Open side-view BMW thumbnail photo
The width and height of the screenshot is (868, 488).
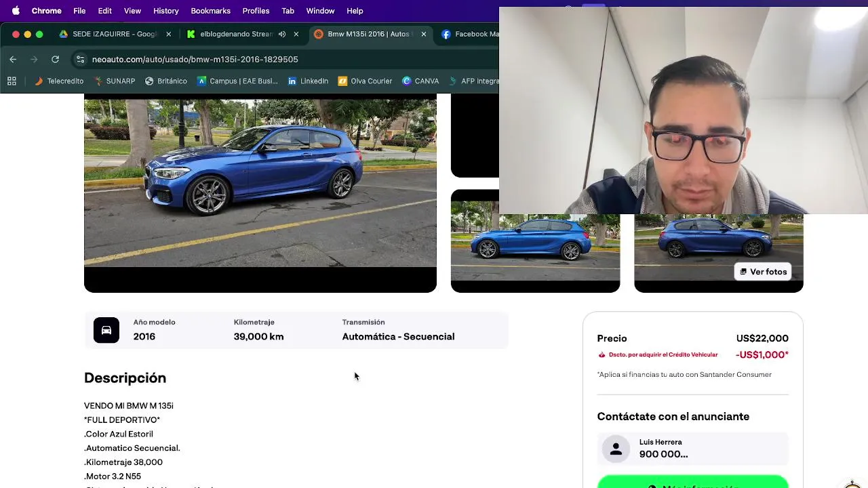[x=535, y=241]
